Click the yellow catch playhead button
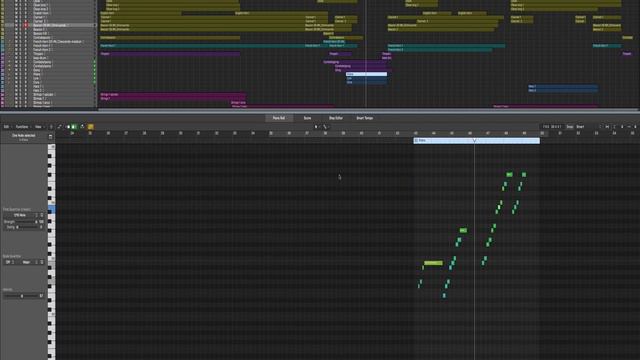Image resolution: width=640 pixels, height=360 pixels. tap(91, 127)
